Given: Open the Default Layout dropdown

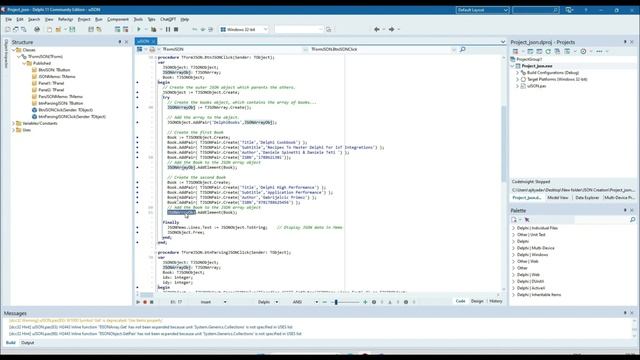Looking at the screenshot, I should pyautogui.click(x=505, y=10).
